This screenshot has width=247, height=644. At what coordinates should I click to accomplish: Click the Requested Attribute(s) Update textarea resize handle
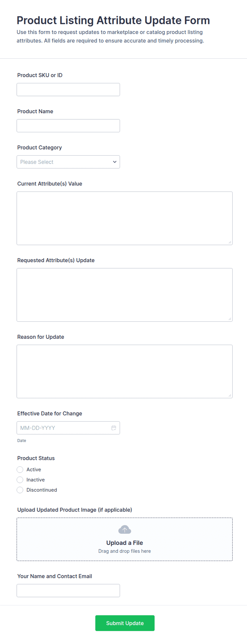pyautogui.click(x=230, y=319)
